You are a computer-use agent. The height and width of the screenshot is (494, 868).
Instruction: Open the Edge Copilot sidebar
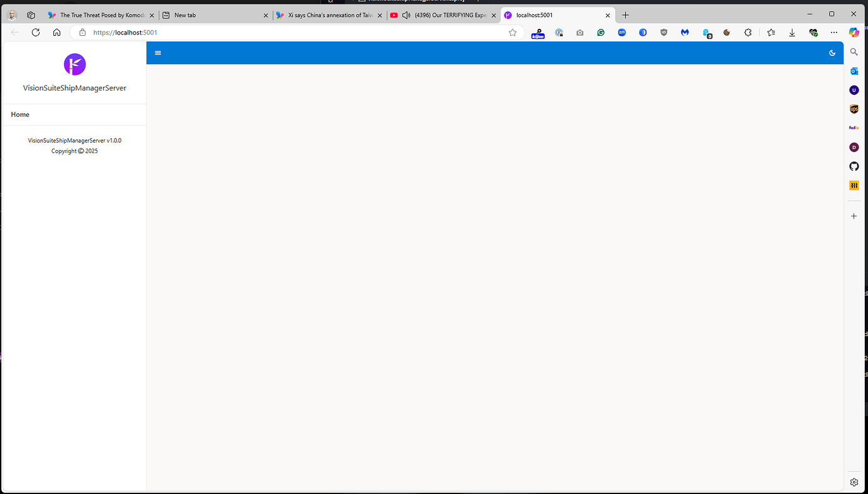click(x=854, y=32)
